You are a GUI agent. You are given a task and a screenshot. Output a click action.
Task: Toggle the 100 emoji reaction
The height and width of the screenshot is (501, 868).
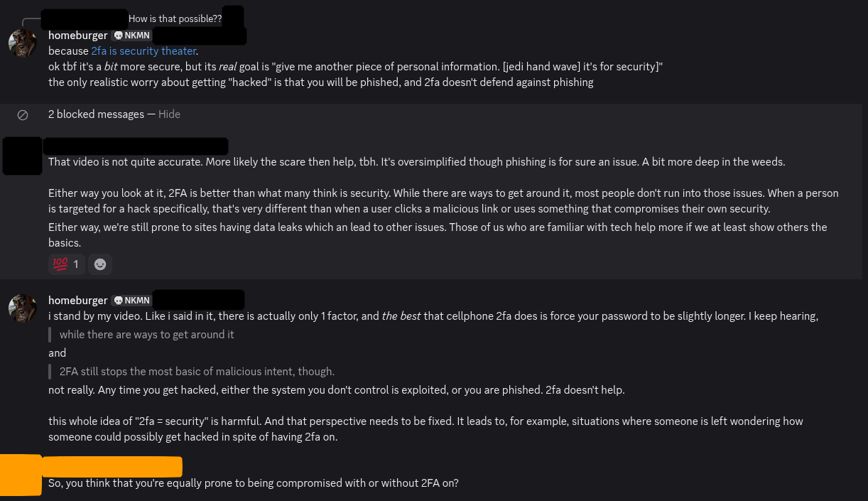(67, 264)
